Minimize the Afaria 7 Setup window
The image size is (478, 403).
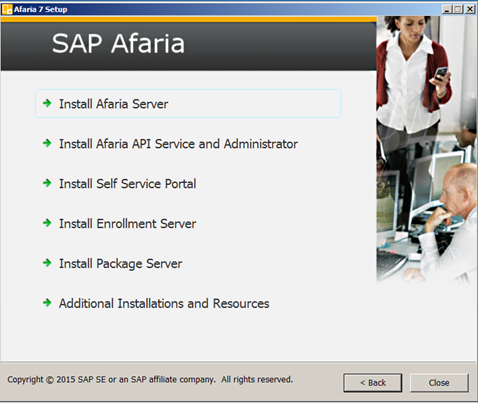pyautogui.click(x=447, y=9)
